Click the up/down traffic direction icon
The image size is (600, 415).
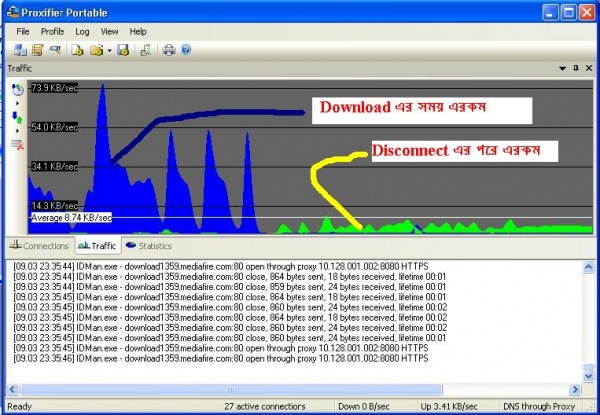(17, 117)
